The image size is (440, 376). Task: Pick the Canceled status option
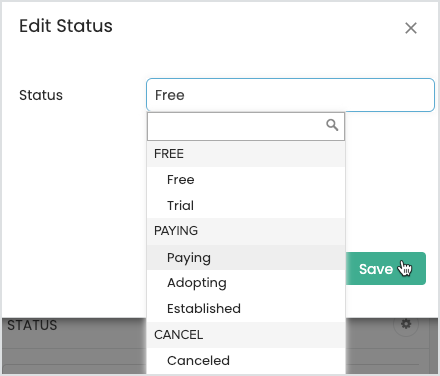(x=246, y=361)
